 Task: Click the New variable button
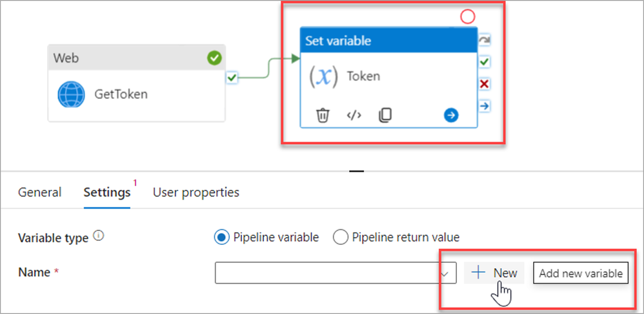tap(494, 273)
